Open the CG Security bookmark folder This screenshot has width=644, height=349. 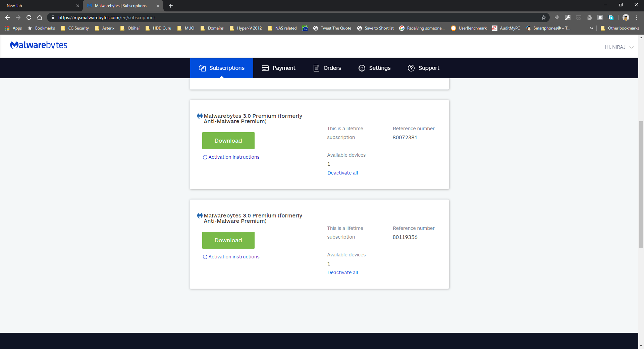(x=75, y=28)
